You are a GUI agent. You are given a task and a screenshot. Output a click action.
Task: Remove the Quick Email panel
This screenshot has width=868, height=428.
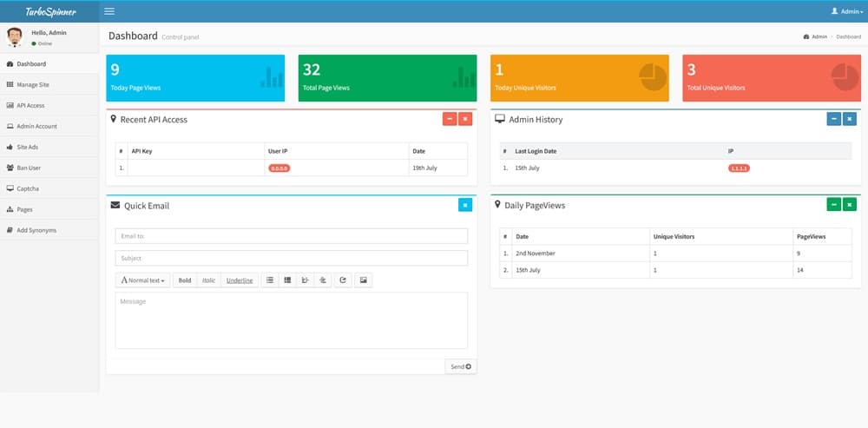point(465,205)
